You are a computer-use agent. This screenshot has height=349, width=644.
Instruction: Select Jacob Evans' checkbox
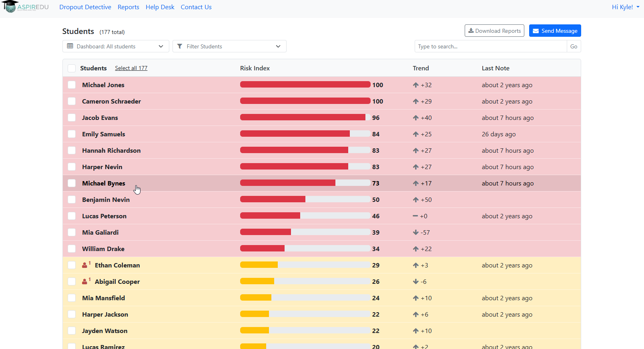(x=72, y=118)
